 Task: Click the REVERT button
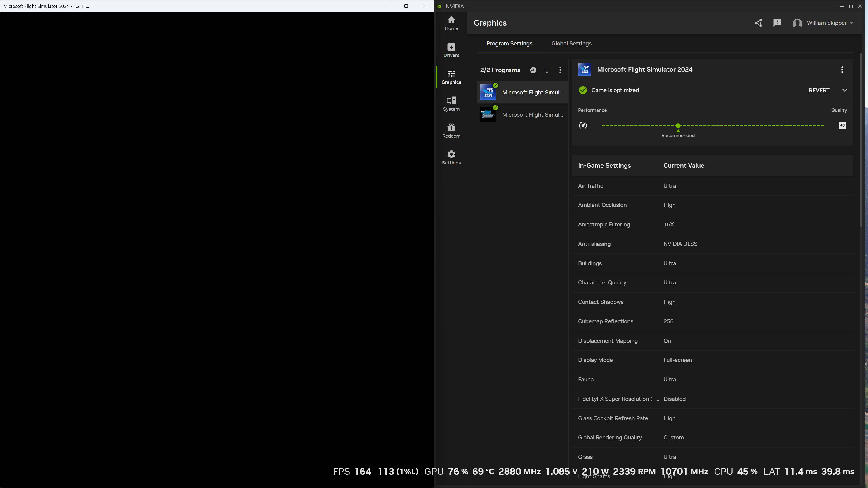819,90
